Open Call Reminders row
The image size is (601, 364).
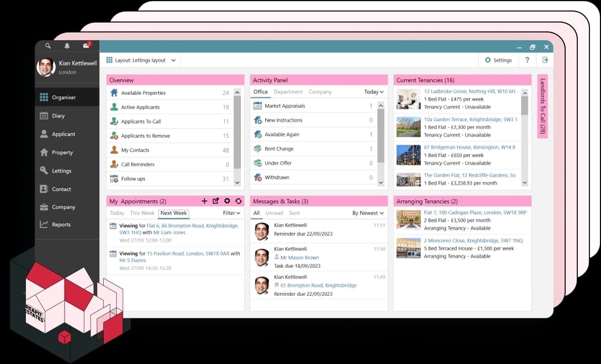coord(170,164)
